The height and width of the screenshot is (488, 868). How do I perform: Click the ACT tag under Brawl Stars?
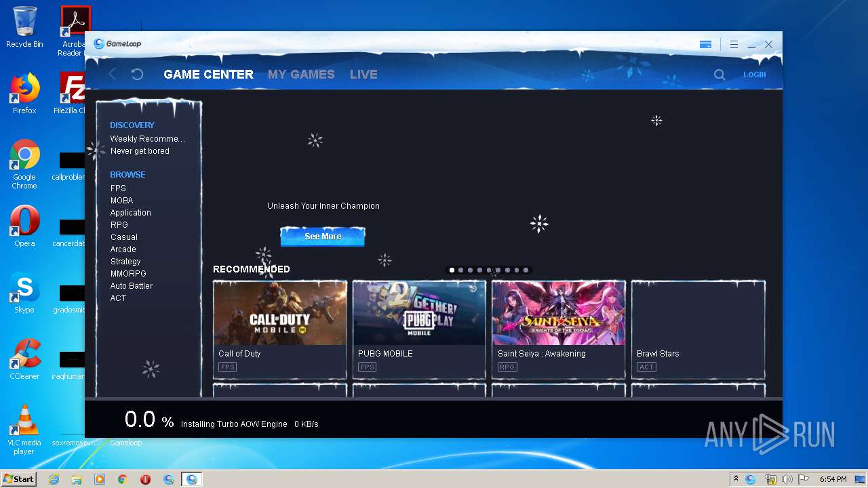tap(646, 367)
